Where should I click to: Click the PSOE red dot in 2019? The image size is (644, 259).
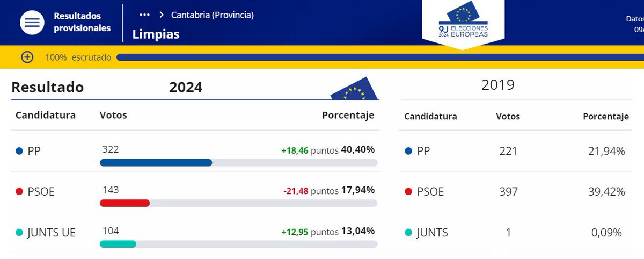click(408, 192)
